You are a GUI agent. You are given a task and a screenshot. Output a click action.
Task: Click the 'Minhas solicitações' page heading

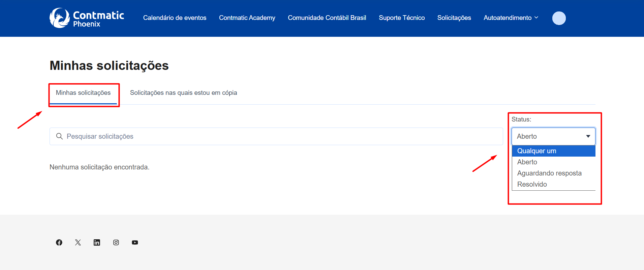[x=109, y=65]
